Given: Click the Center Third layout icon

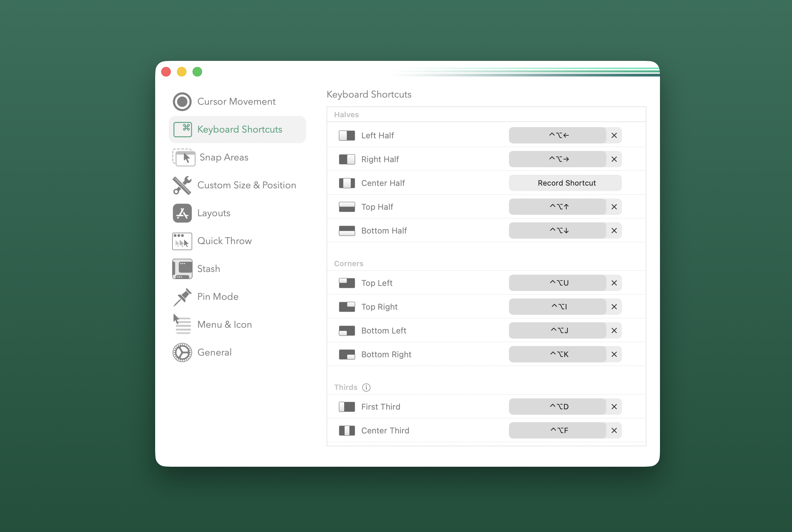Looking at the screenshot, I should 347,431.
